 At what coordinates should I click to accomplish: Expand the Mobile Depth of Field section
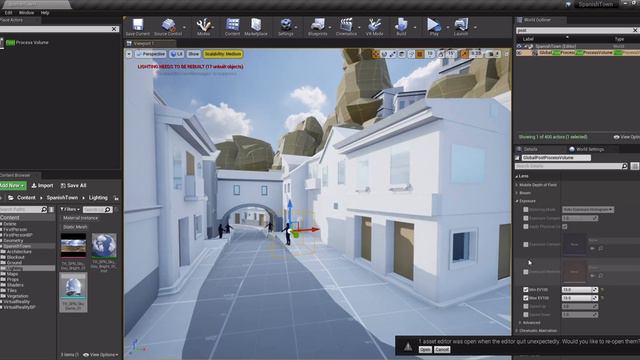point(517,185)
